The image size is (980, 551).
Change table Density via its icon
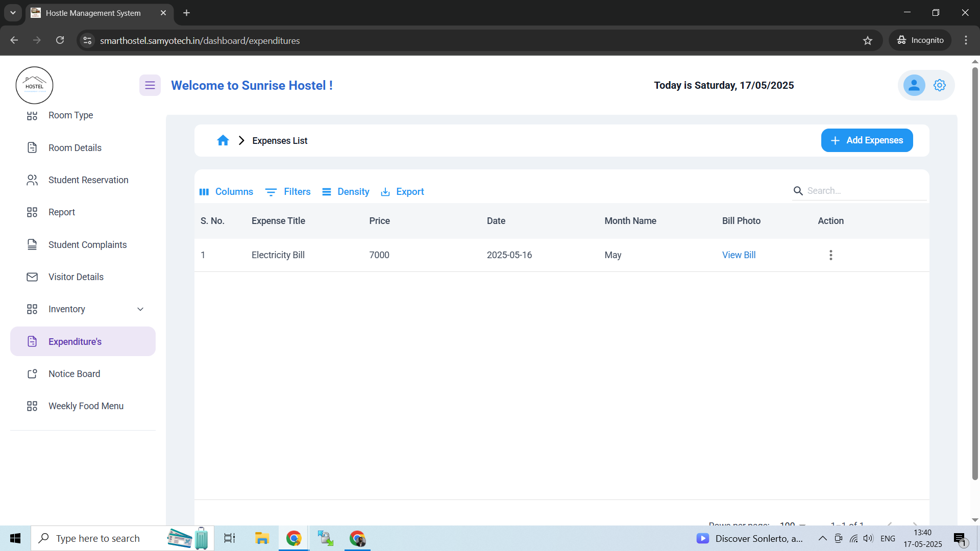pyautogui.click(x=327, y=191)
